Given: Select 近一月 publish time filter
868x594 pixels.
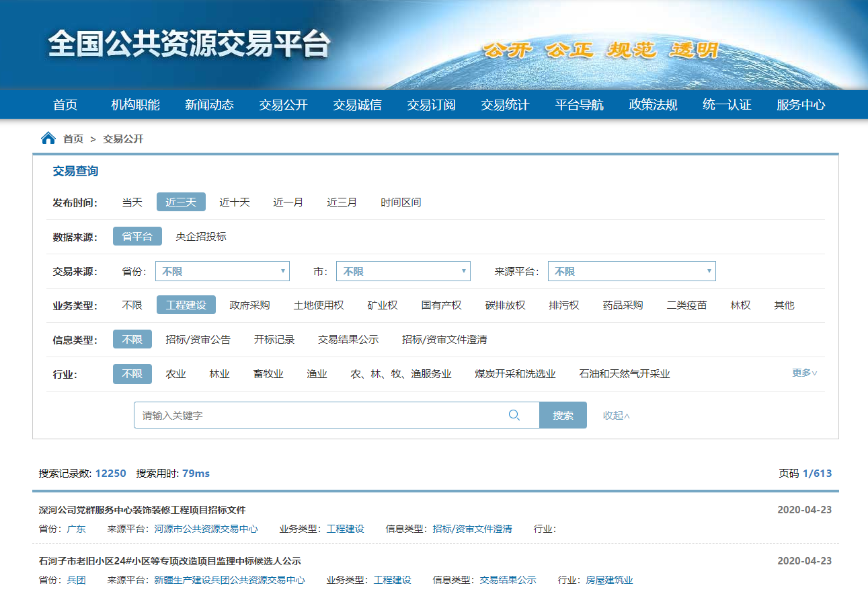Looking at the screenshot, I should (288, 202).
